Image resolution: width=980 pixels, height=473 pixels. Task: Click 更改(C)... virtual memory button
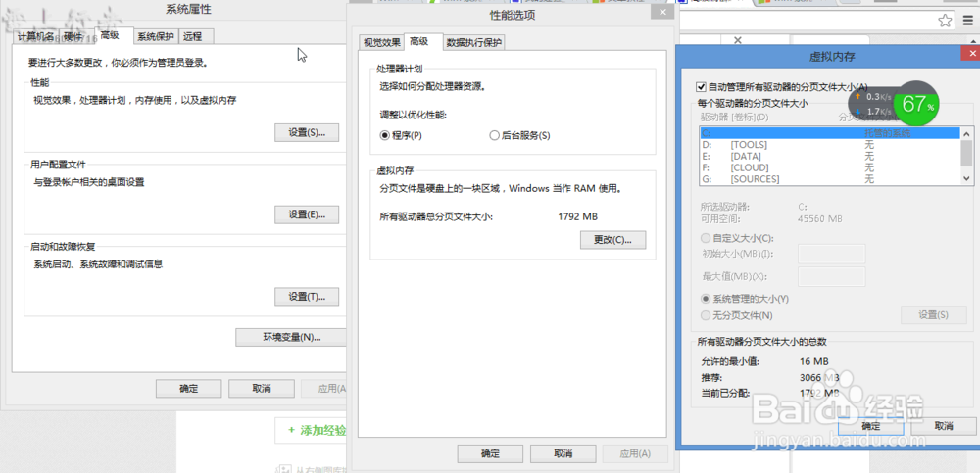[612, 240]
